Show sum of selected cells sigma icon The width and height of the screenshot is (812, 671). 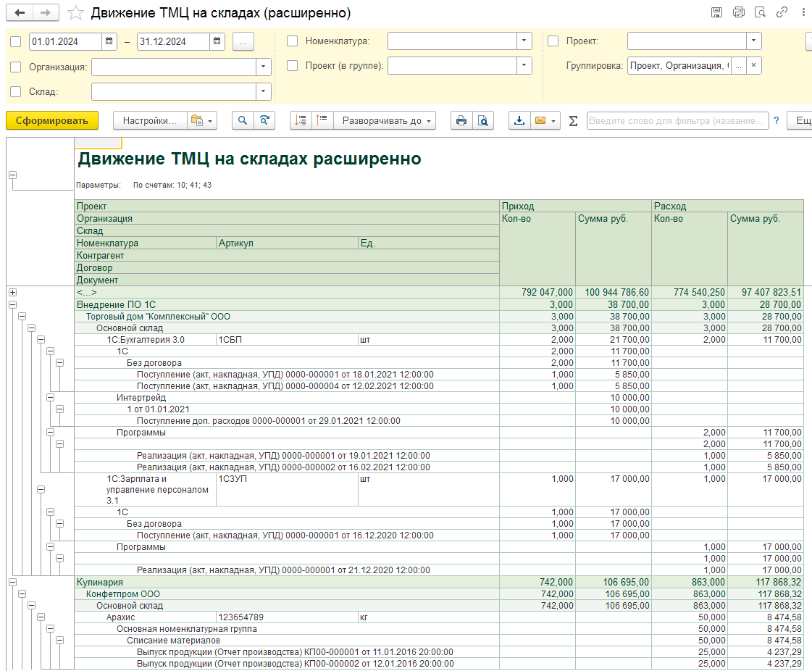pyautogui.click(x=573, y=121)
